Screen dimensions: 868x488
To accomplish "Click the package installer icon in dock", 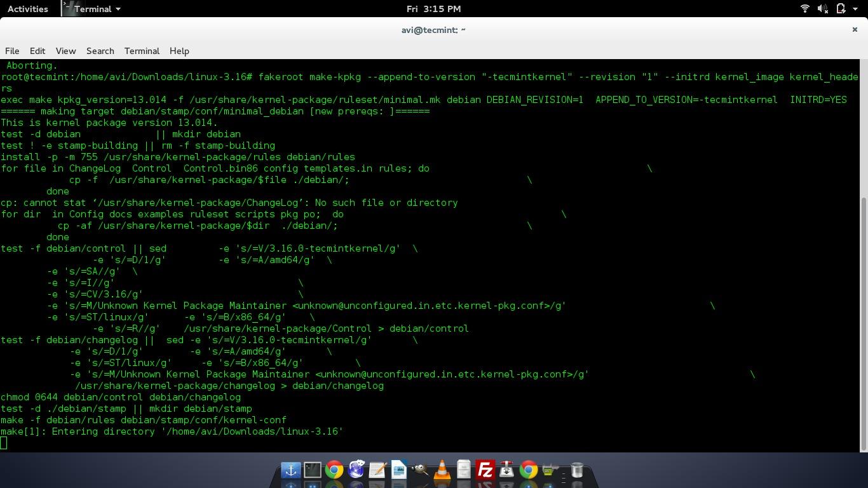I will pyautogui.click(x=506, y=470).
